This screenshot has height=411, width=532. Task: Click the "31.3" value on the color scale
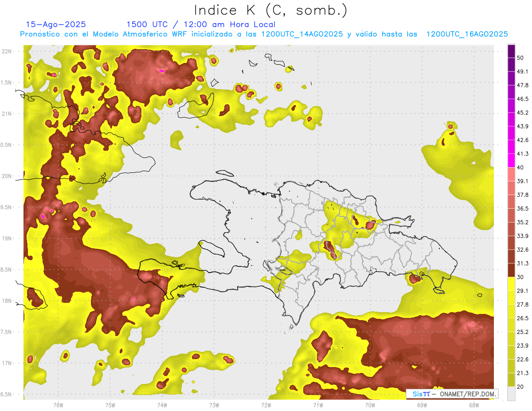click(523, 263)
